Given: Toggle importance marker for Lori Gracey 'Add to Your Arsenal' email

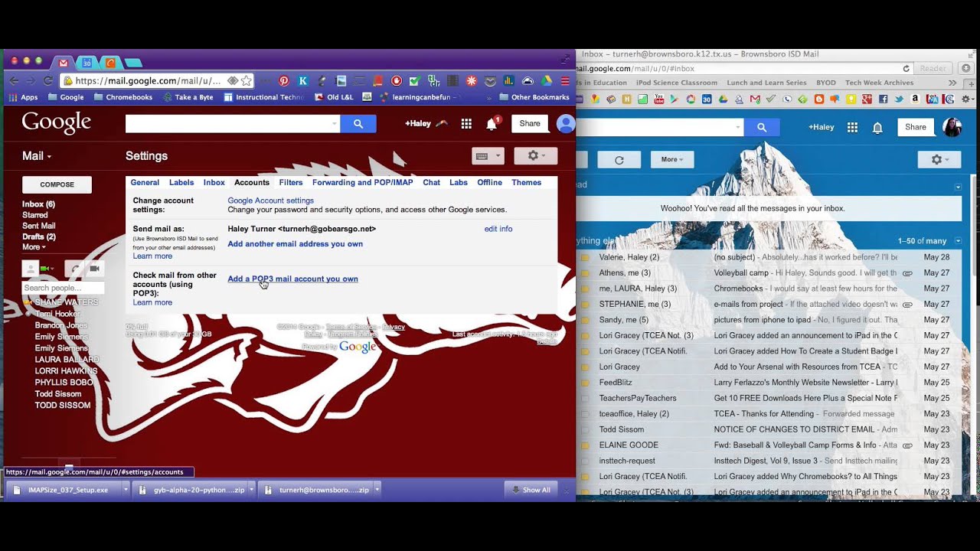Looking at the screenshot, I should click(584, 367).
